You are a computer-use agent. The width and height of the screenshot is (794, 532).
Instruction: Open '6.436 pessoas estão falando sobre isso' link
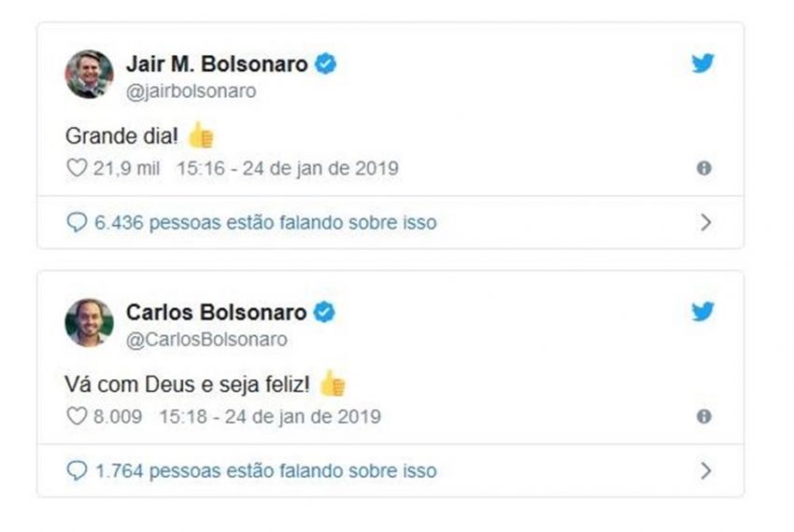[265, 223]
